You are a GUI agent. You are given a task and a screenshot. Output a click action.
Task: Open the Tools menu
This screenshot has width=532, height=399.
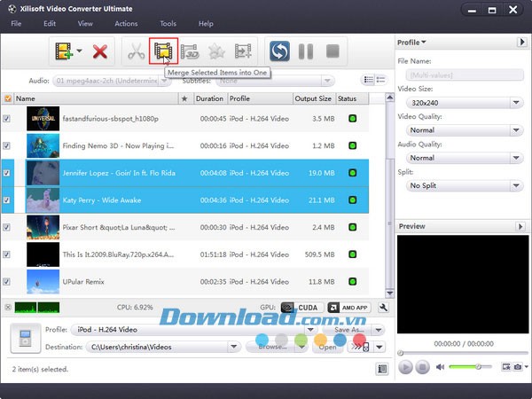point(168,24)
